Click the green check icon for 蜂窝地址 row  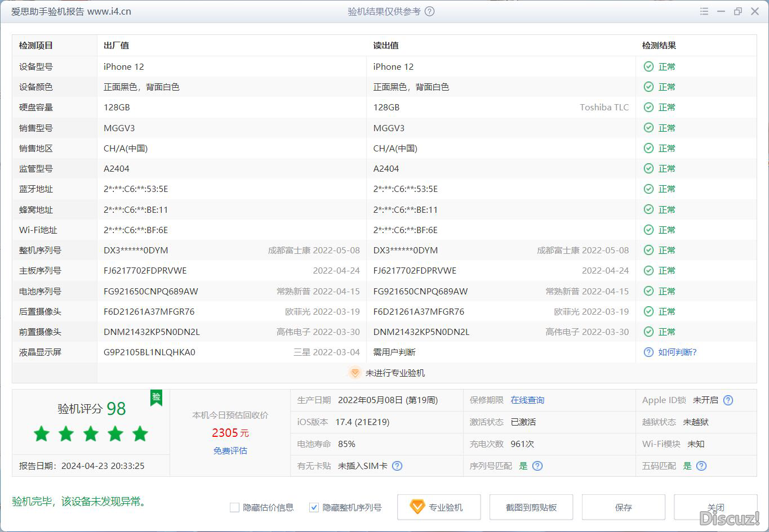[x=648, y=209]
